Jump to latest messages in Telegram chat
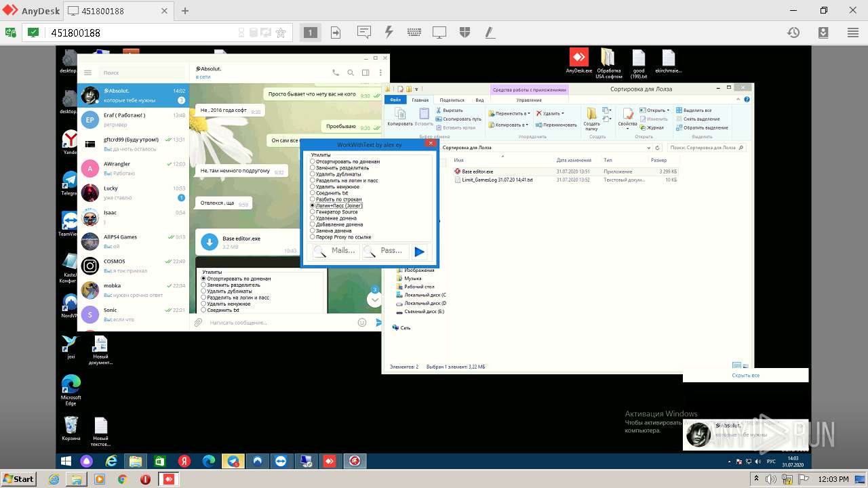 [x=374, y=299]
